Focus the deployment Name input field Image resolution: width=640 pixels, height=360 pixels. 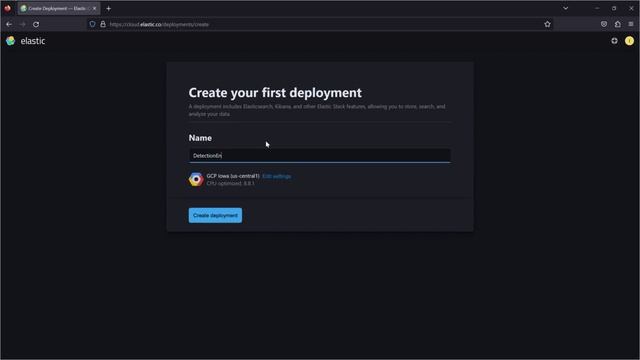click(320, 156)
